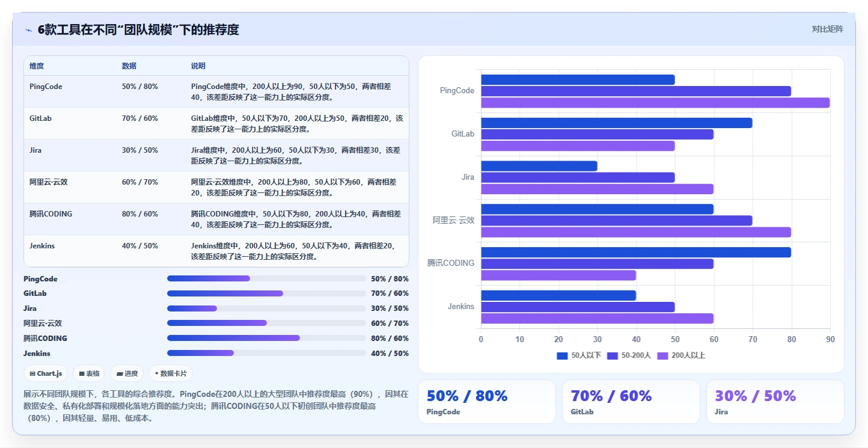This screenshot has height=448, width=868.
Task: Click 30% / 50% beside the Jira progress bar
Action: pyautogui.click(x=390, y=308)
